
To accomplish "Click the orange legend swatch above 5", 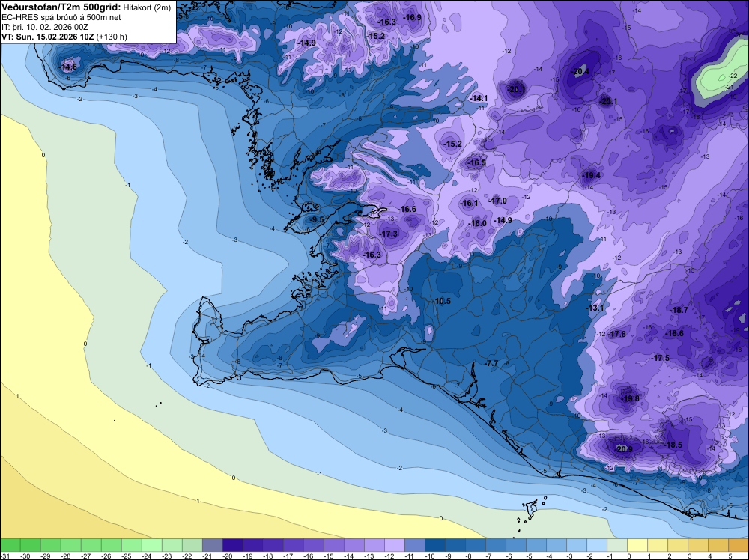I will [x=738, y=545].
